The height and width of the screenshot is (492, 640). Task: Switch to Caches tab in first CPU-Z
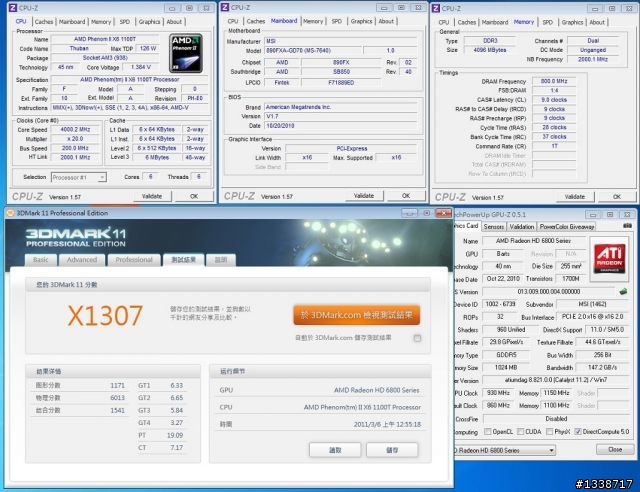(44, 22)
